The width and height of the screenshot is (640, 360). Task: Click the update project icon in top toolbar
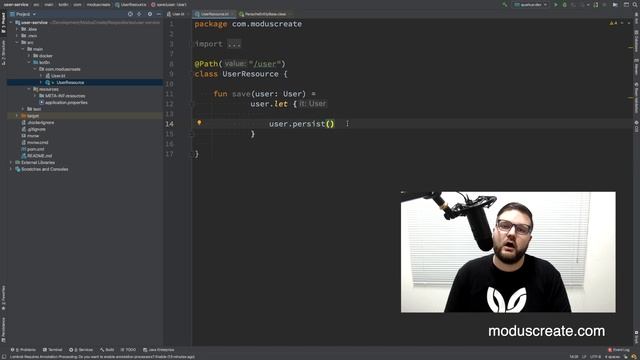coord(596,5)
